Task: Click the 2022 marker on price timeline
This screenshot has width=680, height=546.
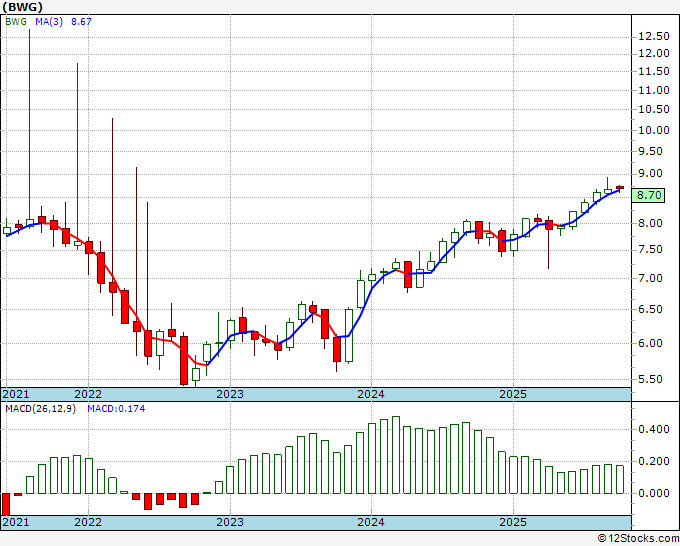Action: pyautogui.click(x=88, y=394)
